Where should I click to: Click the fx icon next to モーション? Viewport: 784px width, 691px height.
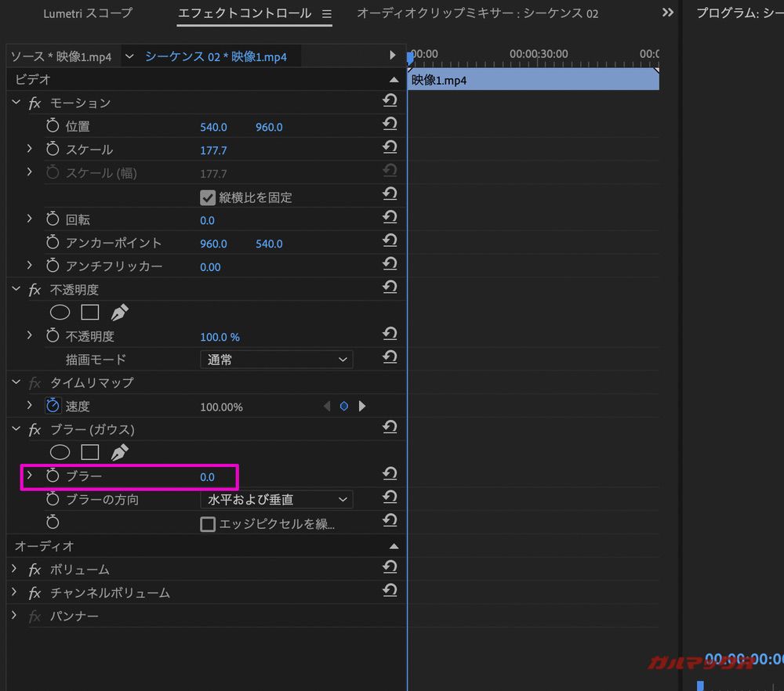click(34, 103)
